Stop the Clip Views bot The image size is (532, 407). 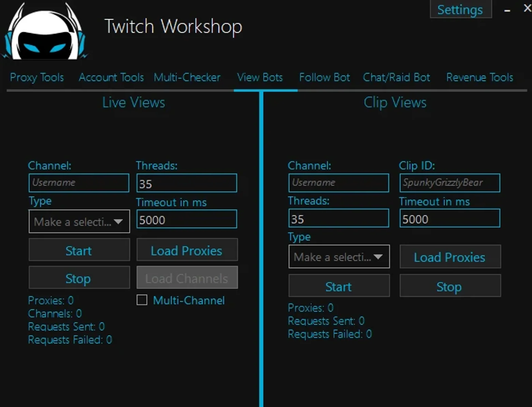[x=450, y=286]
